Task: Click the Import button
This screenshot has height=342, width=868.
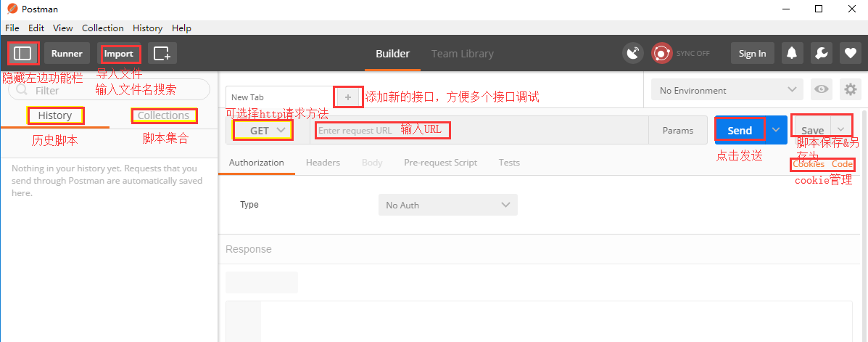Action: coord(118,53)
